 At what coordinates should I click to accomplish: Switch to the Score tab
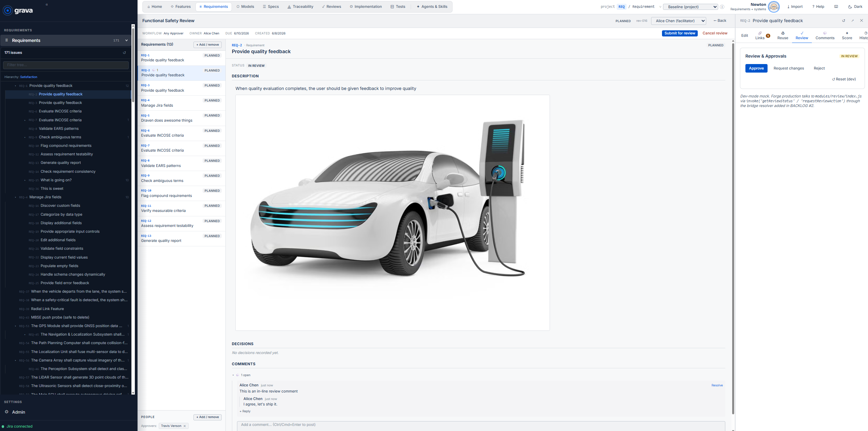click(x=847, y=35)
